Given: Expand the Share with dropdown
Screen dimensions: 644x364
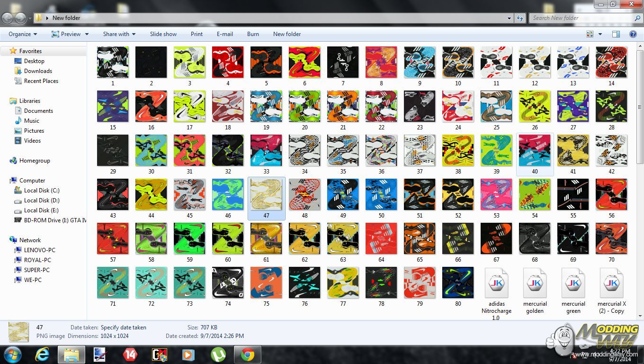Looking at the screenshot, I should coord(119,34).
